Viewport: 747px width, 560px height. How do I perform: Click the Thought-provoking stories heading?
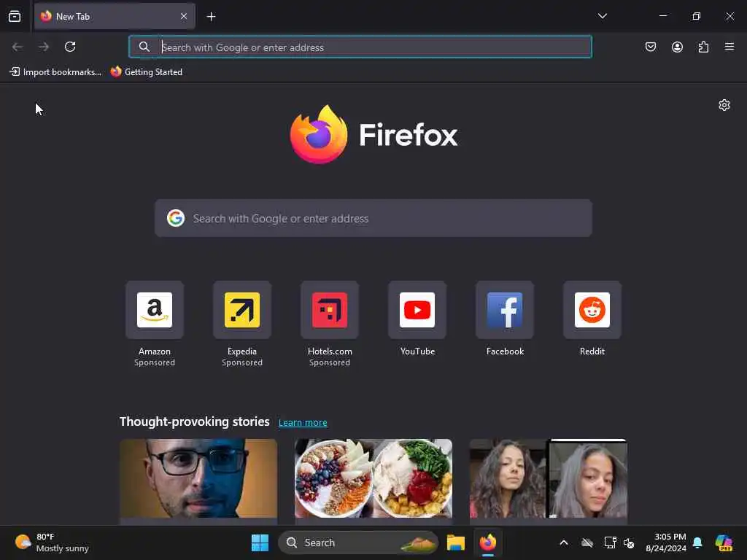point(194,422)
